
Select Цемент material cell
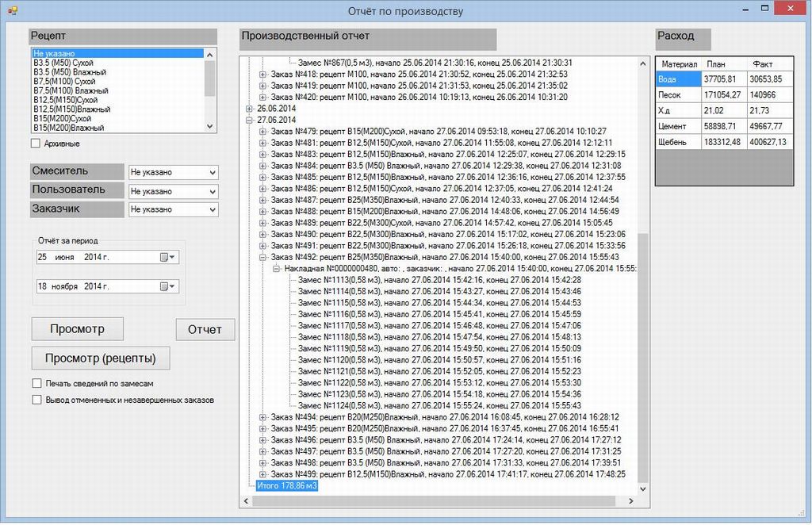679,126
